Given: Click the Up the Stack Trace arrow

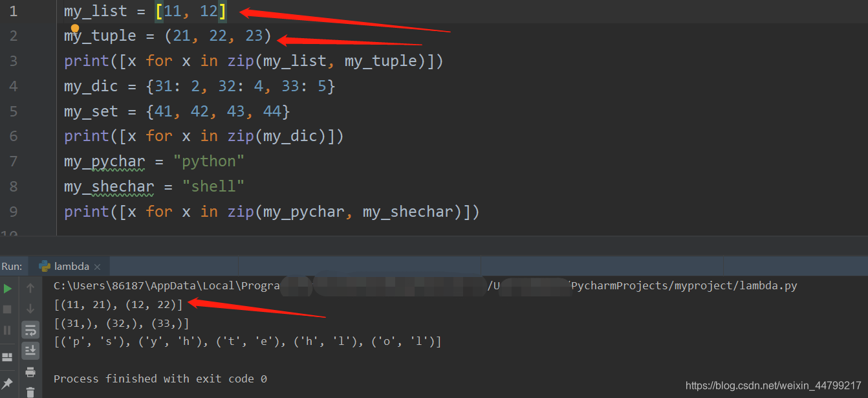Looking at the screenshot, I should click(30, 288).
